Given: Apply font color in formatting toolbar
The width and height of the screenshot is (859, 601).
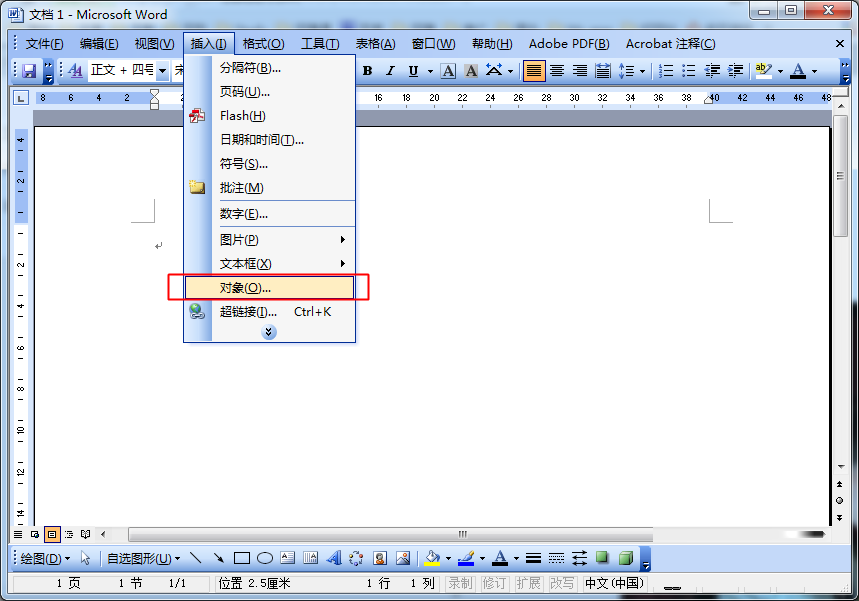Looking at the screenshot, I should pyautogui.click(x=798, y=71).
